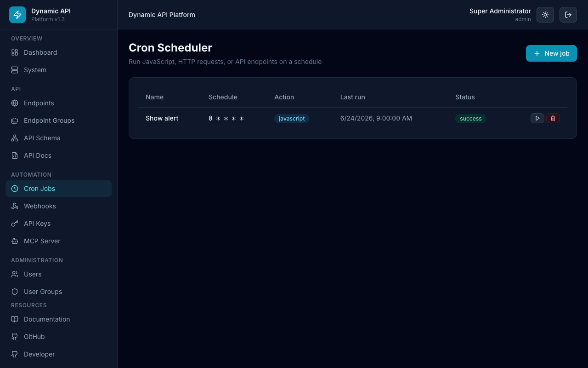
Task: Click the Show alert job name
Action: (162, 118)
